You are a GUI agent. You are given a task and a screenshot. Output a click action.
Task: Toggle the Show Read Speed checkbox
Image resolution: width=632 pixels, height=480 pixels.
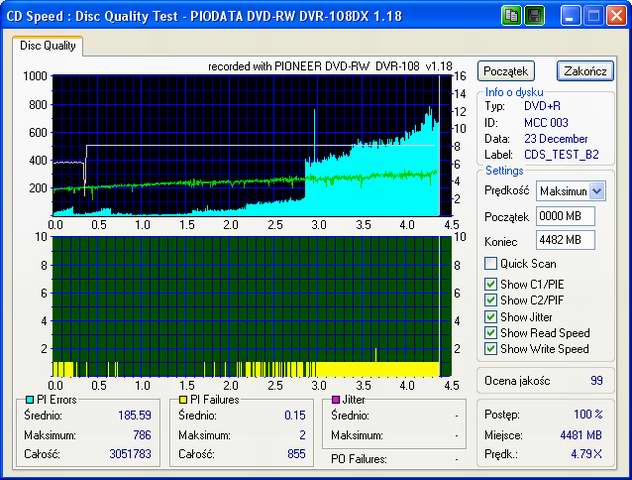[491, 333]
